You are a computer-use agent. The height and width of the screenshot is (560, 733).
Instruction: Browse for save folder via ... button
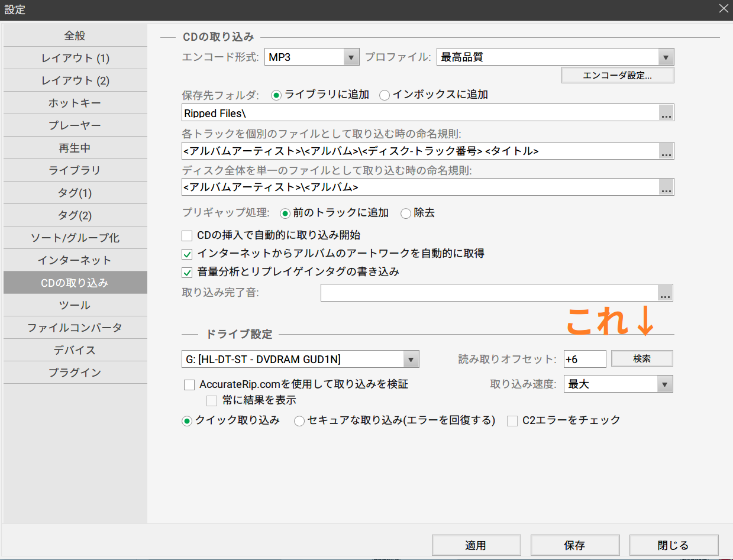(x=666, y=113)
